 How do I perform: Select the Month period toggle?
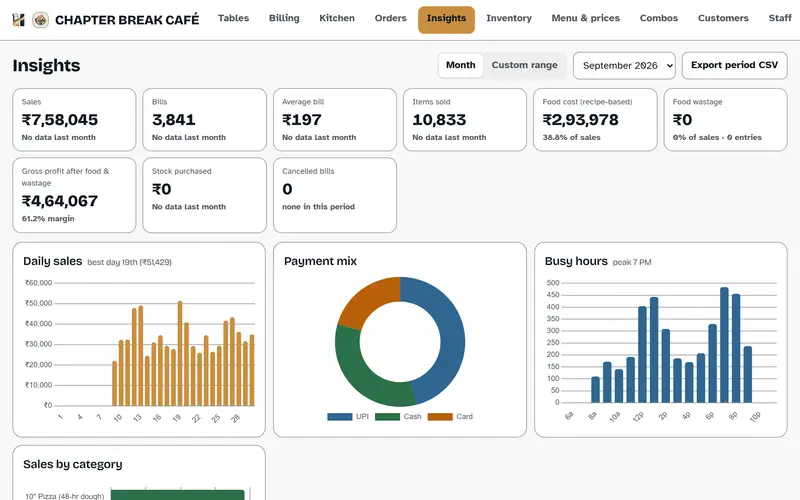click(x=460, y=65)
